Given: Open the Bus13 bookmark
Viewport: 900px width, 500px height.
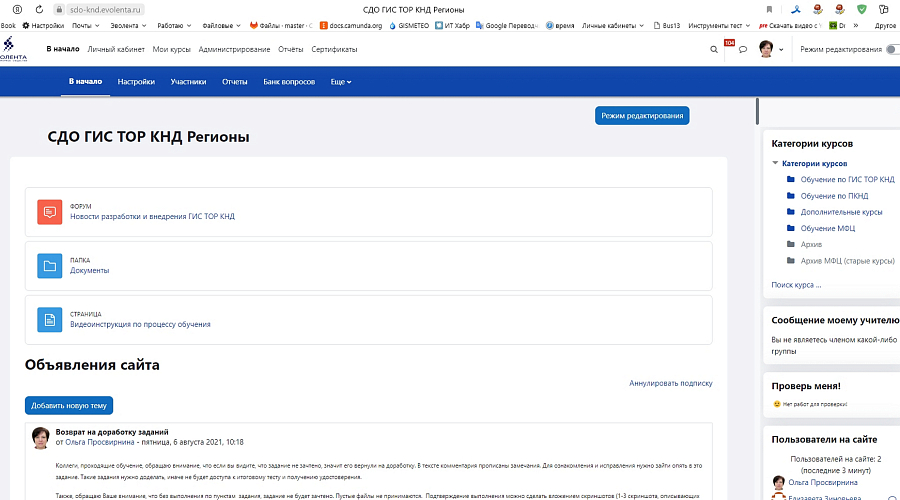Looking at the screenshot, I should pyautogui.click(x=666, y=25).
